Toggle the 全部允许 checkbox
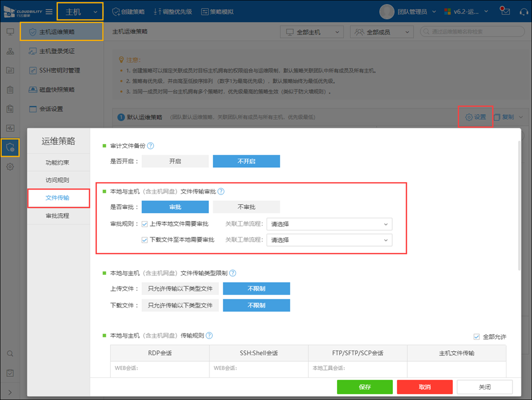Viewport: 532px width, 400px height. point(477,337)
